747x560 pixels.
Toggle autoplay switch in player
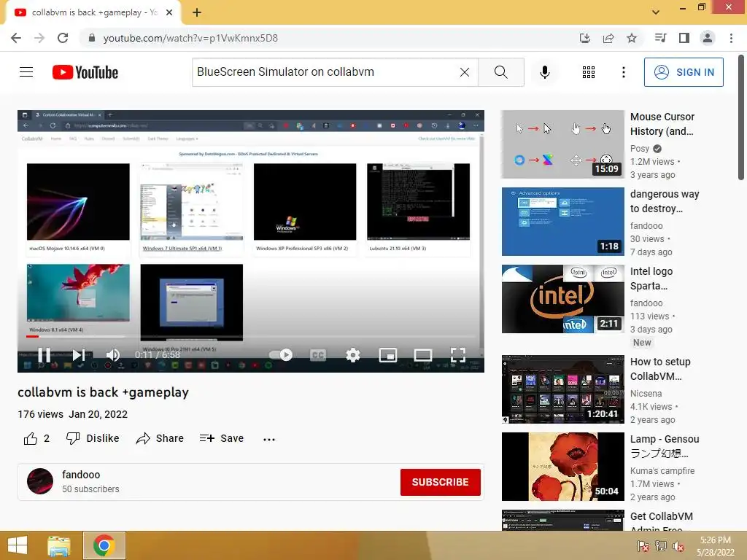pyautogui.click(x=281, y=355)
